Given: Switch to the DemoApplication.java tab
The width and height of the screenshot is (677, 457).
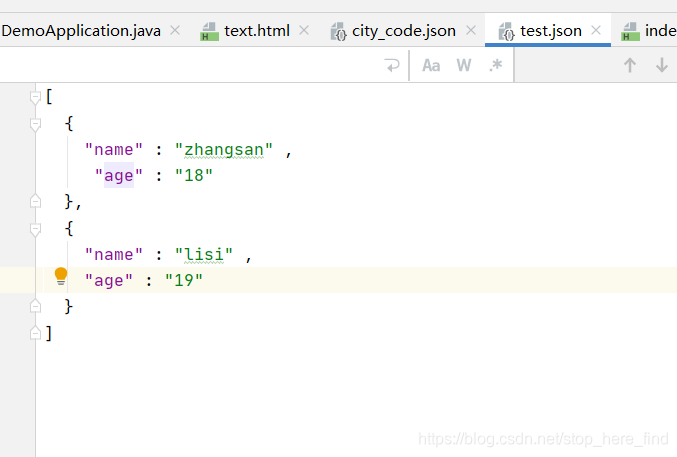Looking at the screenshot, I should click(81, 31).
